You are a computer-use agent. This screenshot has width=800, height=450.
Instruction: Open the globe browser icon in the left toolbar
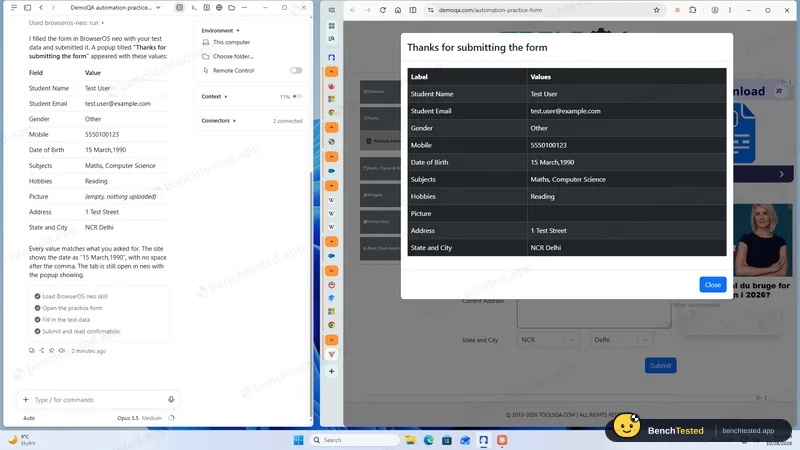tap(219, 8)
